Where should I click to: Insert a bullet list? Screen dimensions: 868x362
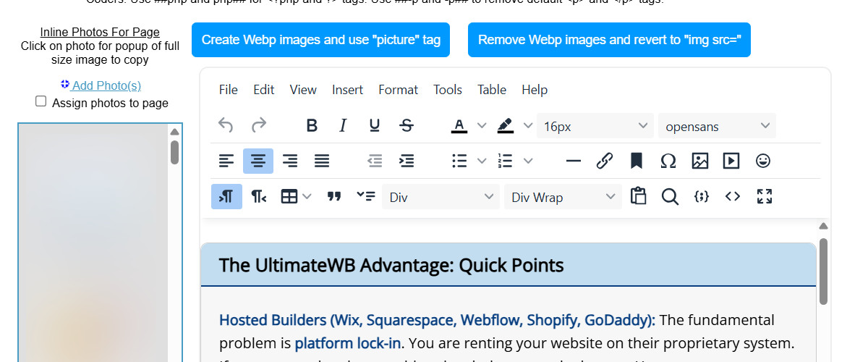coord(459,161)
